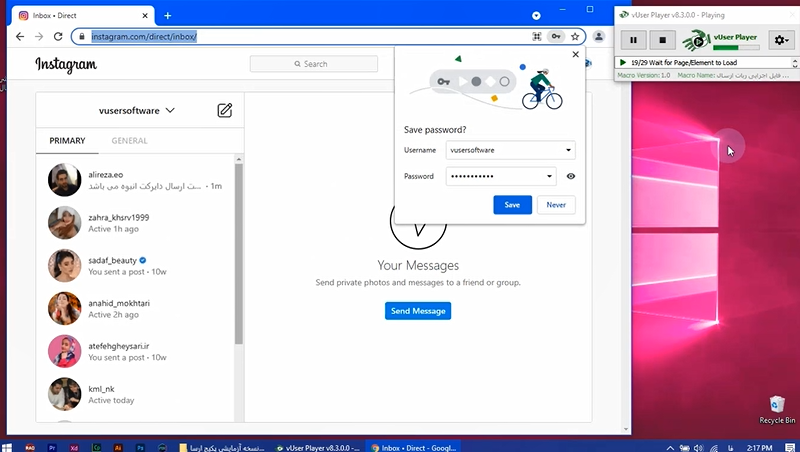Viewport: 800px width, 452px height.
Task: Open vUser Player gear settings menu
Action: 781,40
